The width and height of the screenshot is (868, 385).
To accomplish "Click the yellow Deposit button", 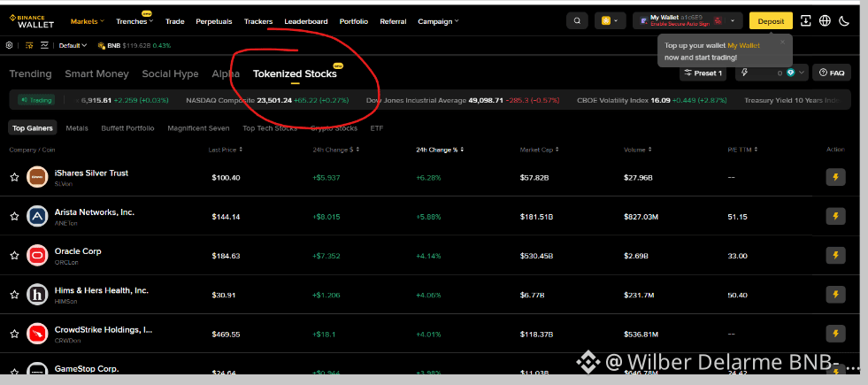I will 771,21.
